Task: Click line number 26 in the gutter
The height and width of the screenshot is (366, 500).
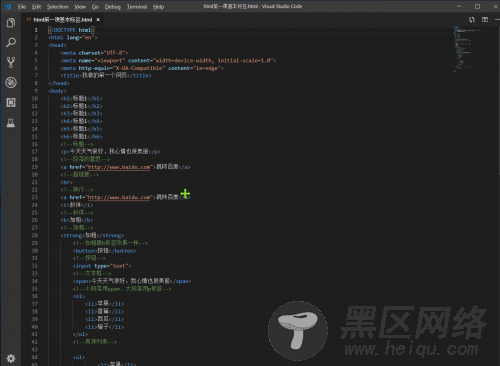Action: (35, 220)
